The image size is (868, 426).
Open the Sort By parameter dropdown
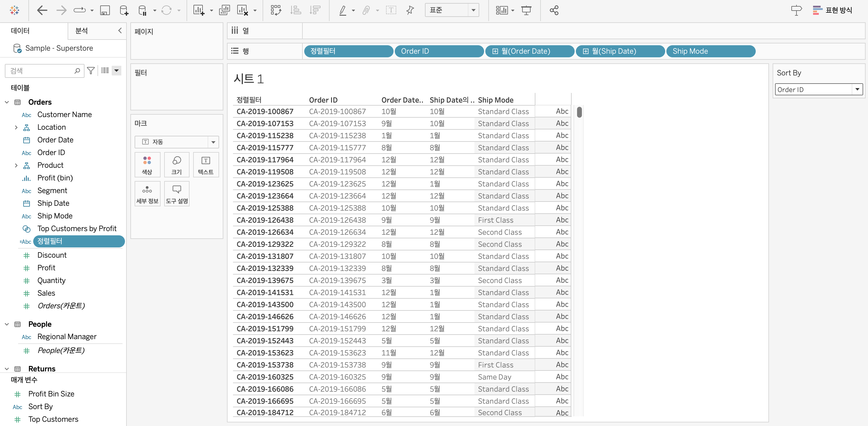[x=857, y=89]
